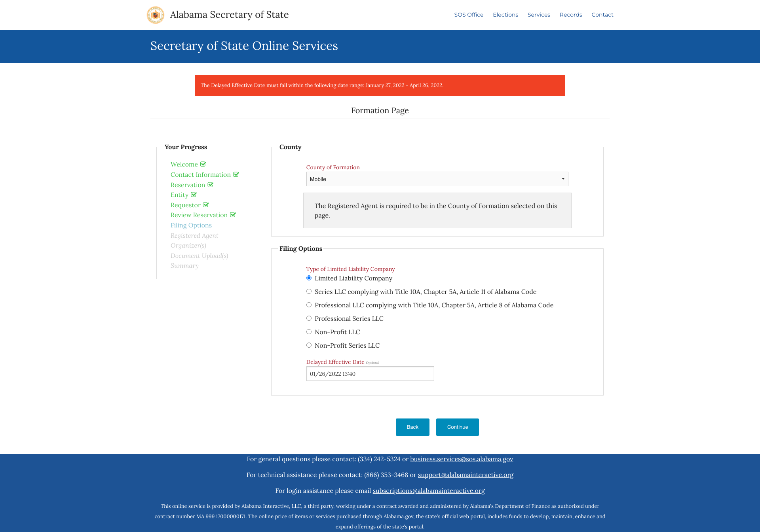This screenshot has width=760, height=532.
Task: Click the Alabama Secretary of State title
Action: (x=229, y=15)
